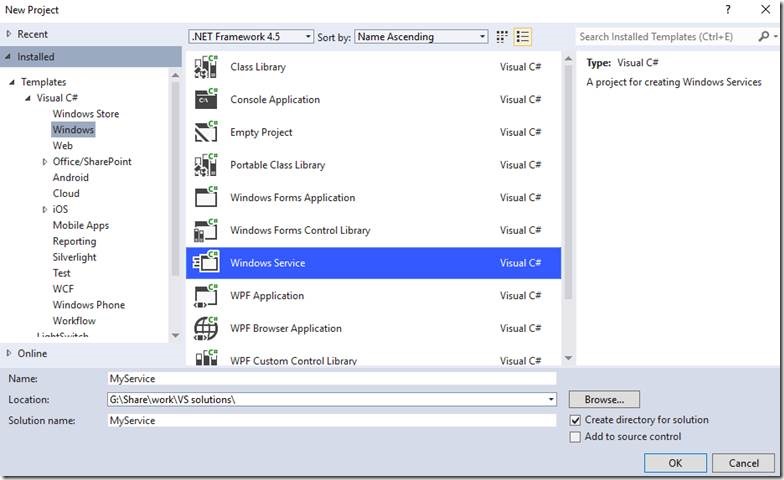Collapse the Installed section

[8, 56]
